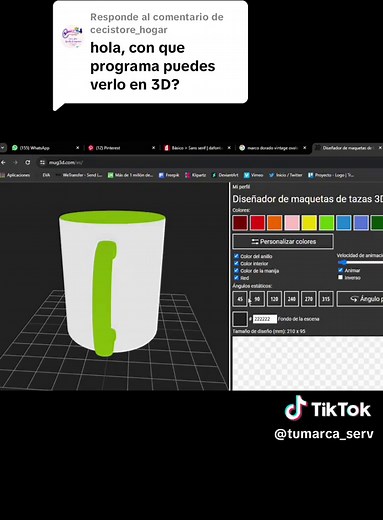The image size is (383, 520).
Task: Toggle 'Color de la manija' checkbox
Action: [236, 270]
